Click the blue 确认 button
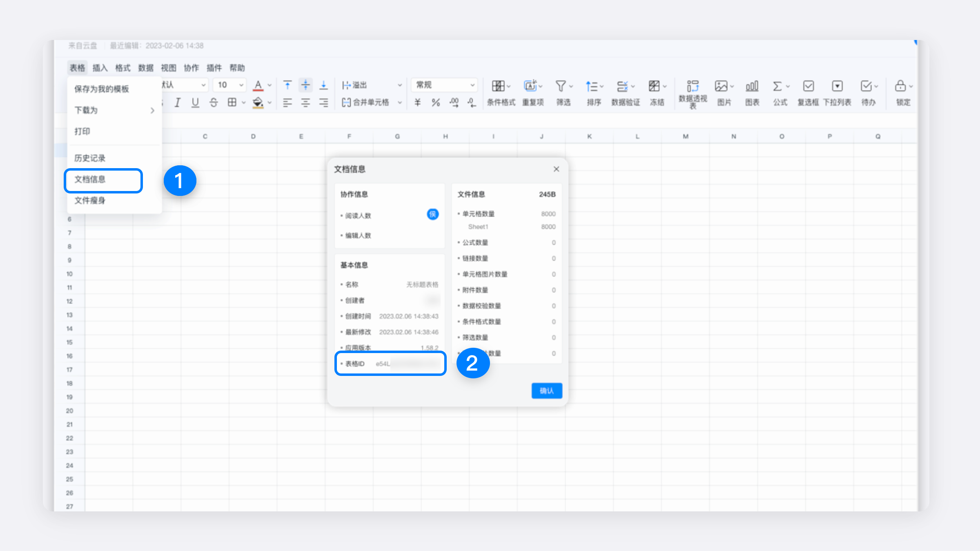The width and height of the screenshot is (980, 551). [x=546, y=391]
